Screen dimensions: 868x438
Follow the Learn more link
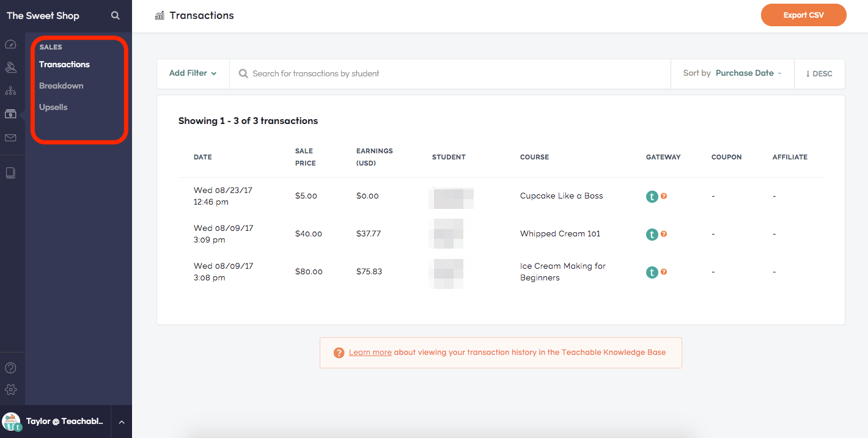[370, 352]
